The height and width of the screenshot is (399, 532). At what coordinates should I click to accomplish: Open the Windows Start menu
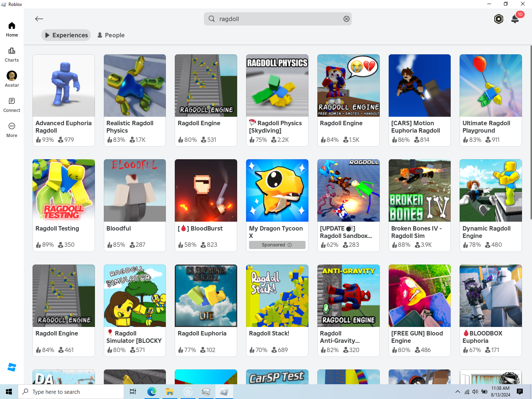pyautogui.click(x=9, y=392)
